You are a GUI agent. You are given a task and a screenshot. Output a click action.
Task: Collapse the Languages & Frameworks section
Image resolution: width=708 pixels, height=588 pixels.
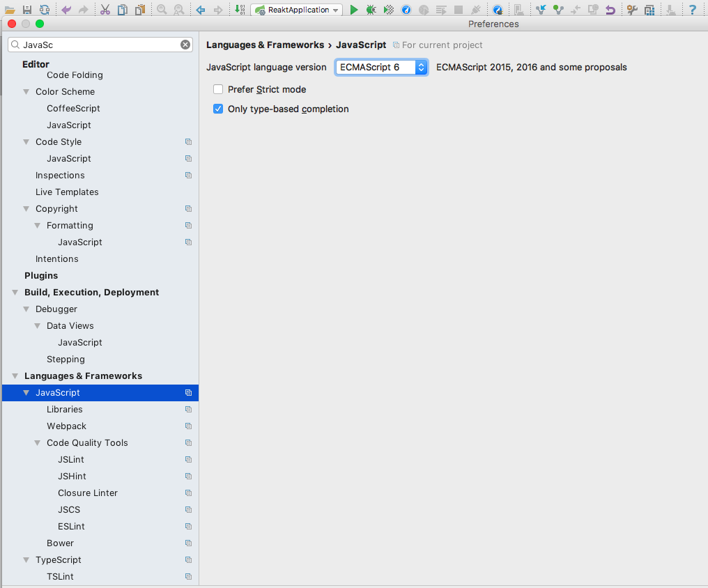(15, 376)
